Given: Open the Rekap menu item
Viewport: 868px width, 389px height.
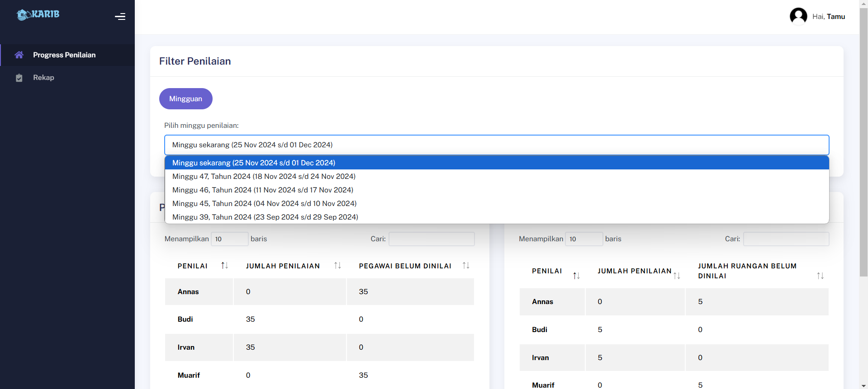Looking at the screenshot, I should pyautogui.click(x=43, y=78).
